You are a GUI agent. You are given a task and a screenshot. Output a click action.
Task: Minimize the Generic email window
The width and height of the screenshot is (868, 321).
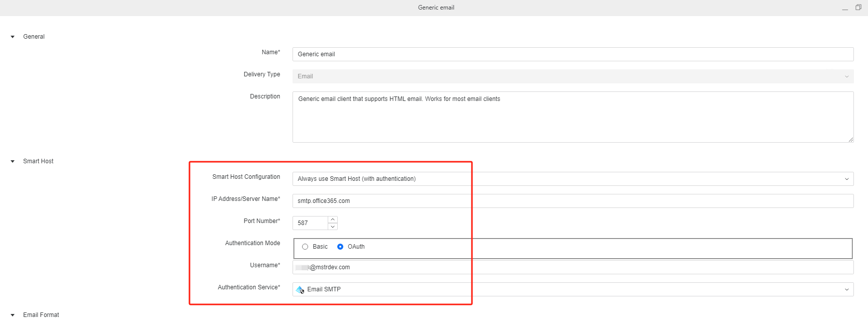click(x=845, y=8)
